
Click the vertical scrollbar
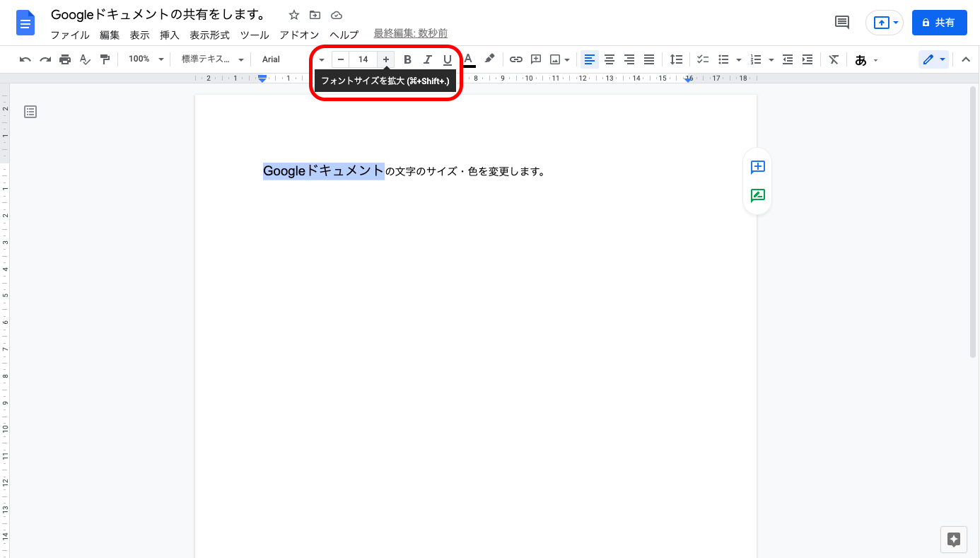(x=974, y=223)
